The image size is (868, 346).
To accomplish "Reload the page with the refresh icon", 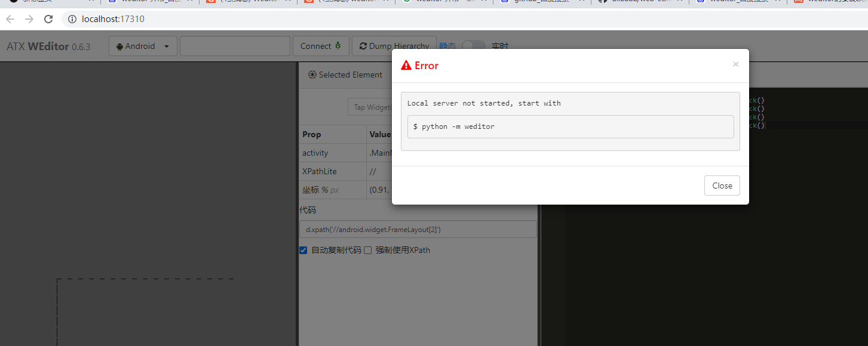I will click(49, 19).
